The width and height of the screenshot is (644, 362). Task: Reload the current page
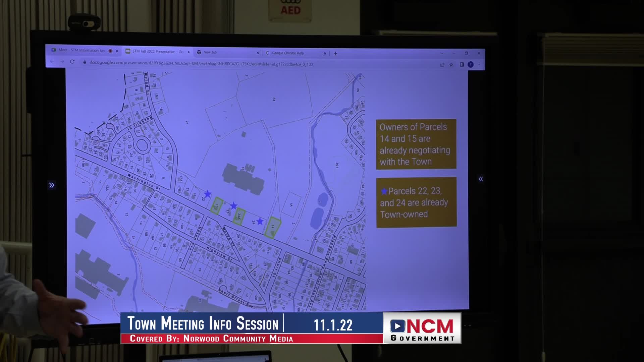click(72, 62)
